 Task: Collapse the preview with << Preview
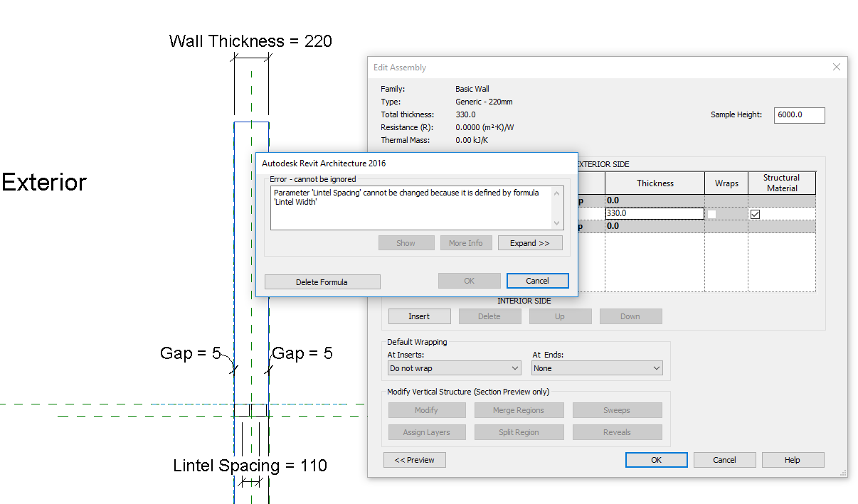click(415, 460)
